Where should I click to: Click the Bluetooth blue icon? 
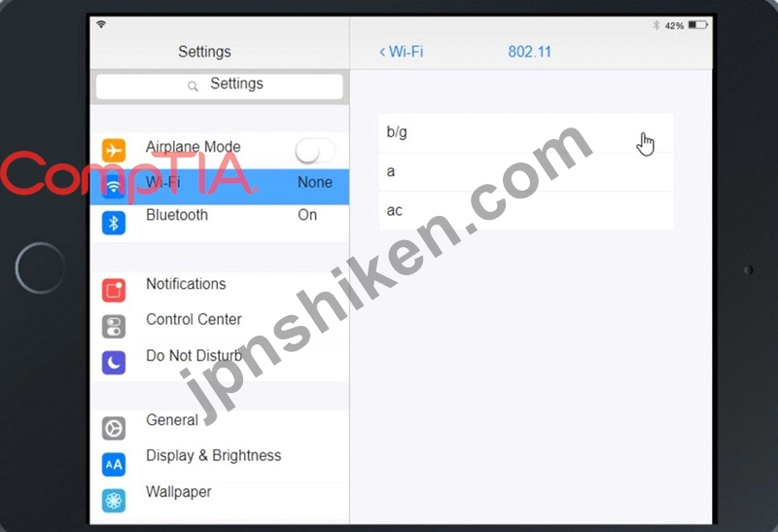click(114, 223)
